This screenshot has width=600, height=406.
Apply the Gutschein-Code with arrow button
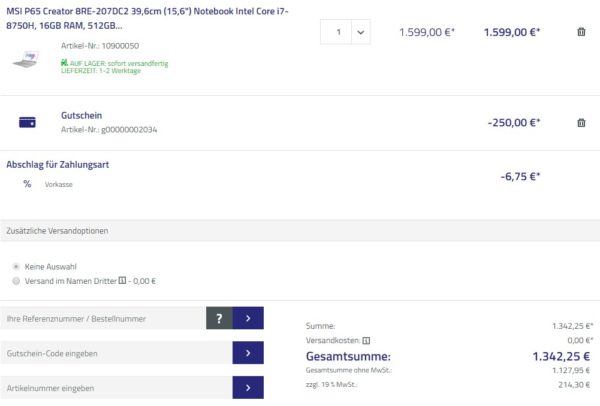(x=247, y=353)
